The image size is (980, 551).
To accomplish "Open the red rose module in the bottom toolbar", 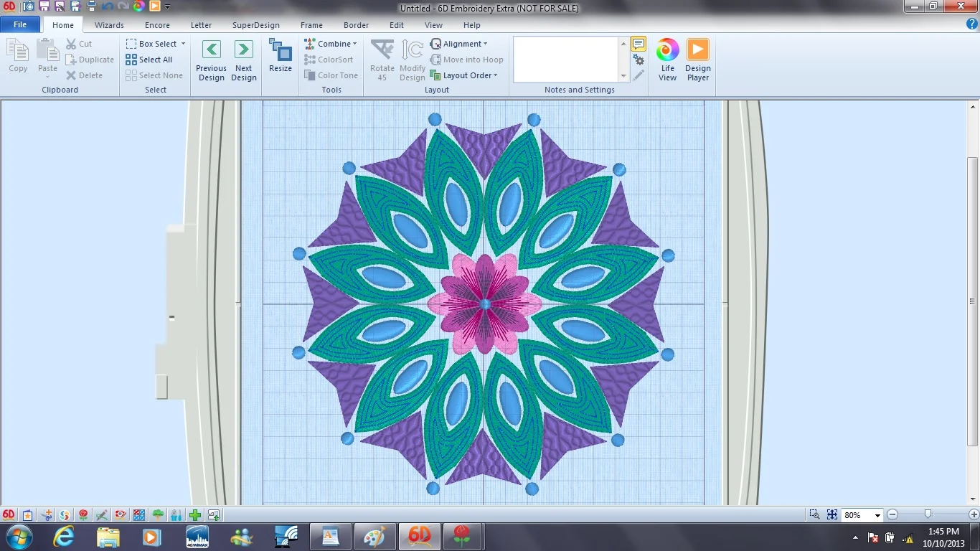I will coord(83,514).
